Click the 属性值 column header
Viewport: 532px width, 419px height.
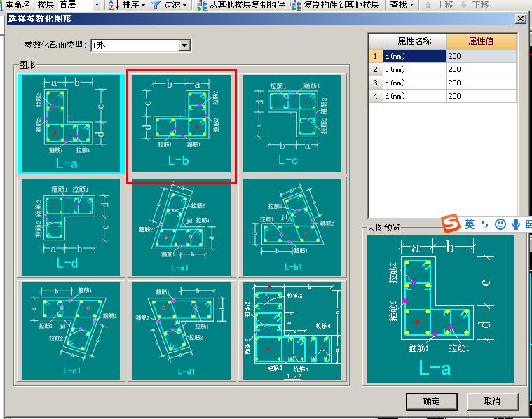(x=481, y=41)
